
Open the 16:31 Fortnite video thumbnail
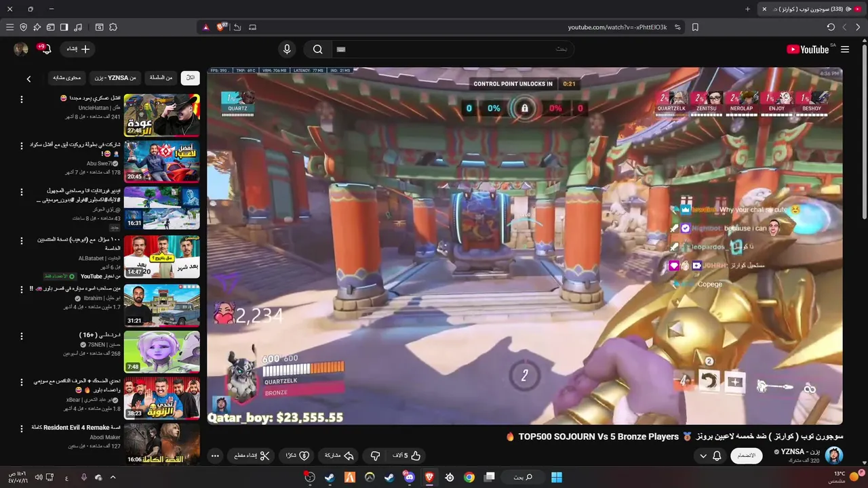162,207
